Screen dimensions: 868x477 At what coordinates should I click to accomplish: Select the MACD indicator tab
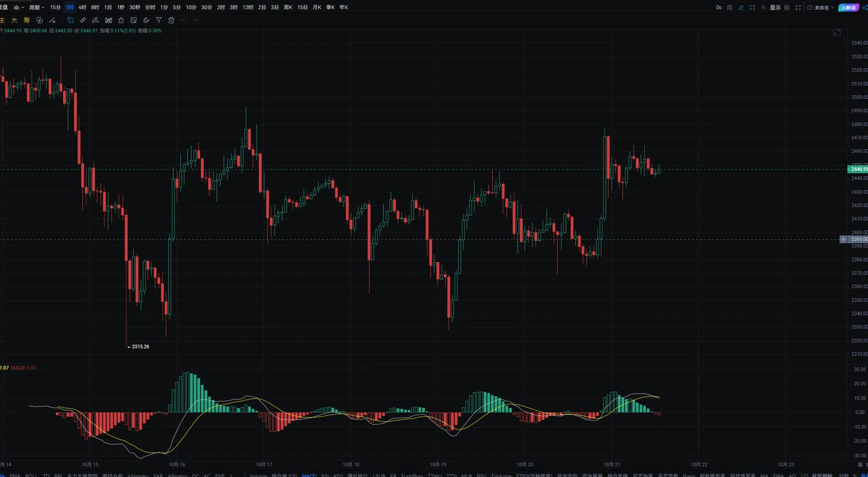(x=309, y=475)
